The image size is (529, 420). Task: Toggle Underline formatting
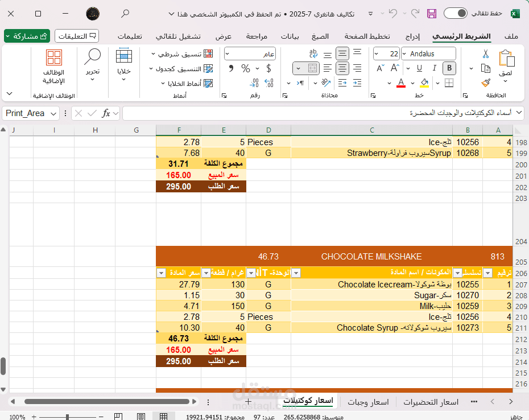(419, 68)
